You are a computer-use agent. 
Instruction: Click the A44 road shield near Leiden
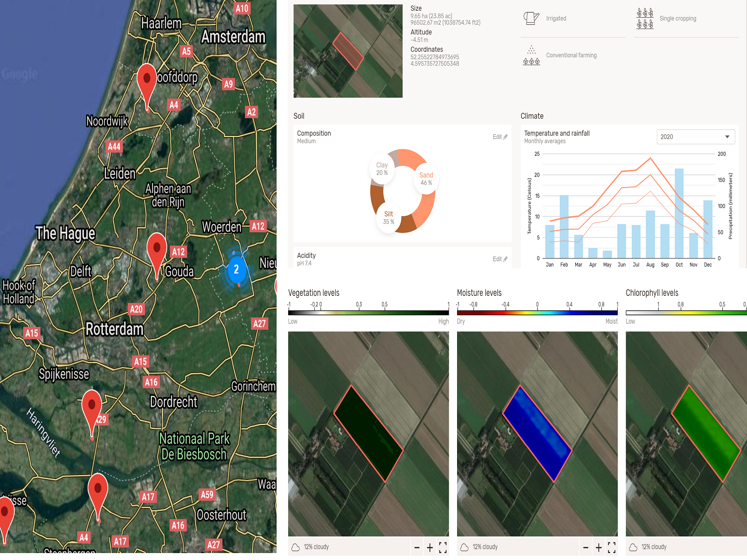pos(114,147)
